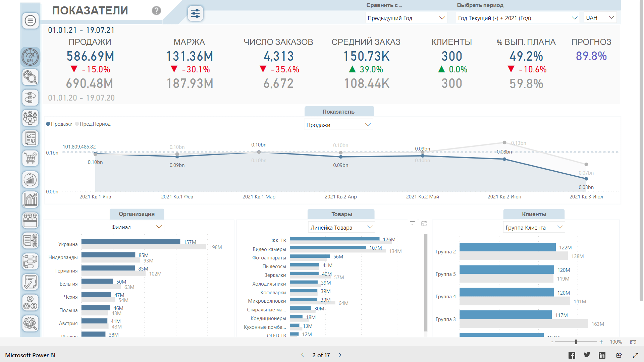Open the pie chart magnifier sidebar icon
This screenshot has height=362, width=644.
[30, 77]
